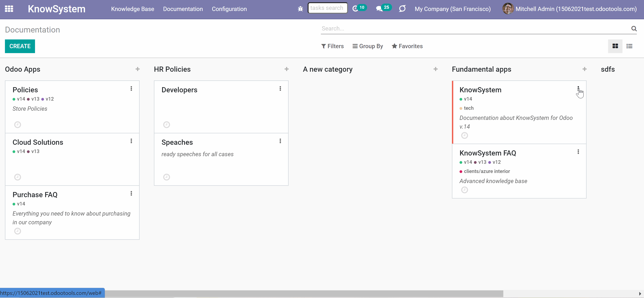This screenshot has height=298, width=644.
Task: Schedule activity on the Purchase FAQ card
Action: [x=18, y=231]
